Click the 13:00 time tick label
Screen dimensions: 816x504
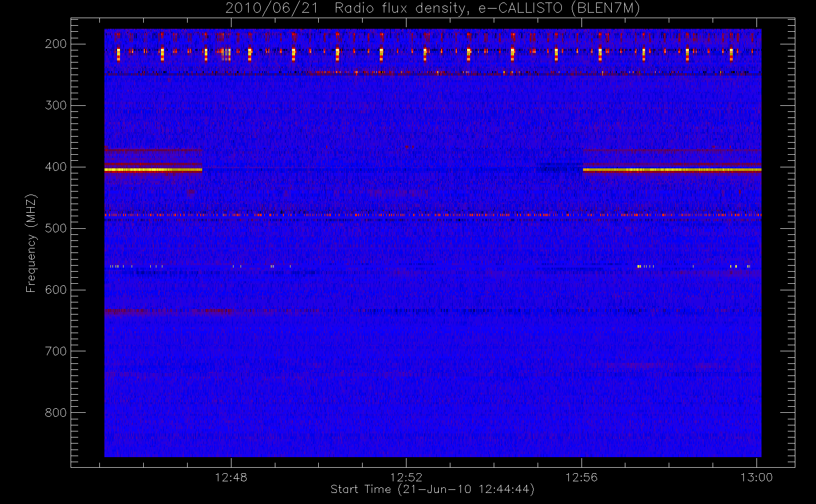tap(756, 477)
